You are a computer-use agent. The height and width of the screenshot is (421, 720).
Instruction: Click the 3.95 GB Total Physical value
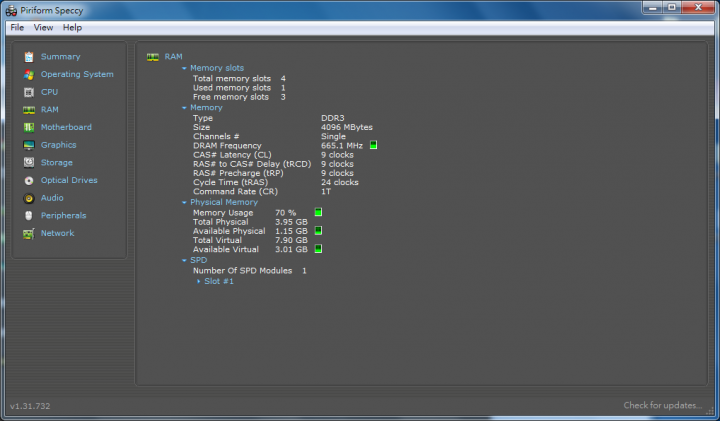[x=291, y=222]
